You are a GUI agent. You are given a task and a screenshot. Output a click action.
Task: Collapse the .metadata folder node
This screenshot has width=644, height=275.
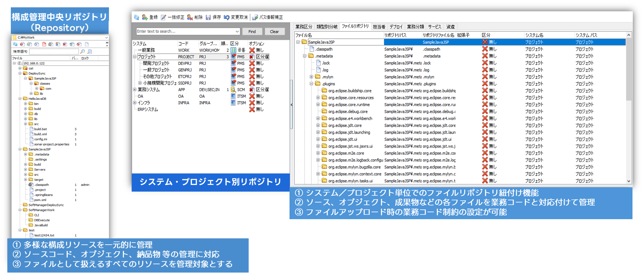coord(305,56)
